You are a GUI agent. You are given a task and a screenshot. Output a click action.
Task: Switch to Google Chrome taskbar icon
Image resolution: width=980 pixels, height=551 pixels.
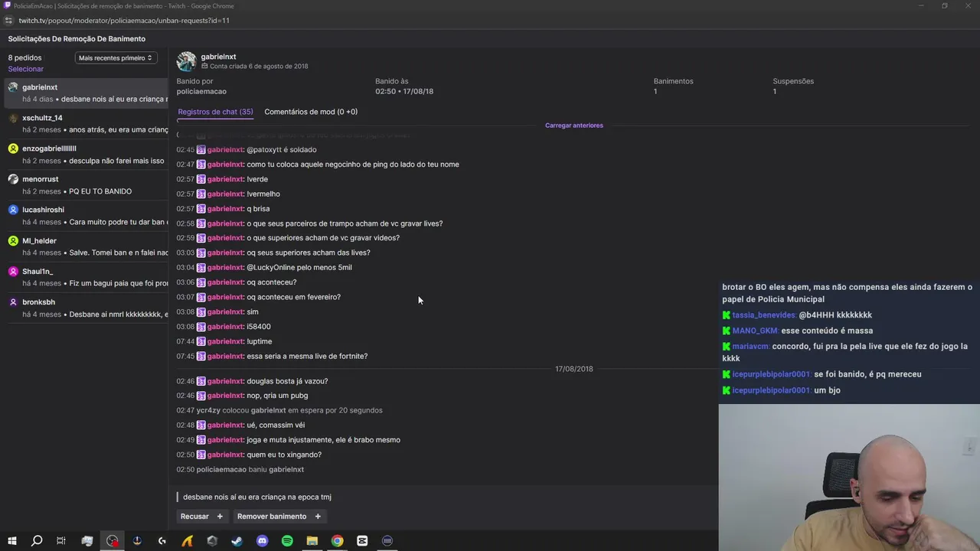337,541
